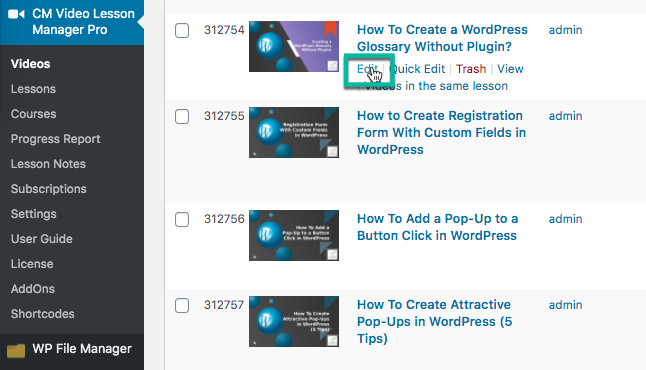Viewport: 646px width, 370px height.
Task: Go to Lessons in sidebar
Action: point(33,89)
